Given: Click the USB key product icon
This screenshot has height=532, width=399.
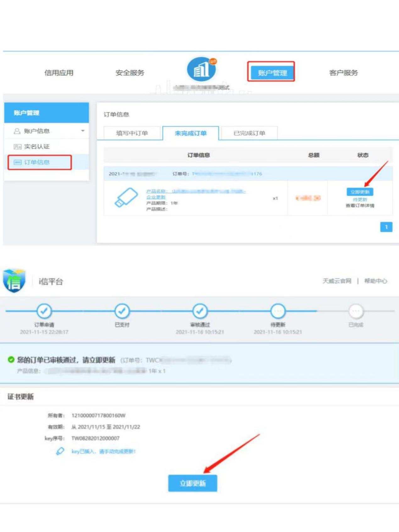Looking at the screenshot, I should coord(126,198).
